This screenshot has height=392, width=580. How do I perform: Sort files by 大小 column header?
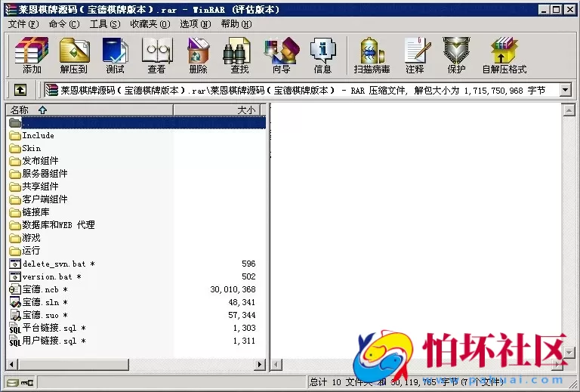(x=219, y=110)
